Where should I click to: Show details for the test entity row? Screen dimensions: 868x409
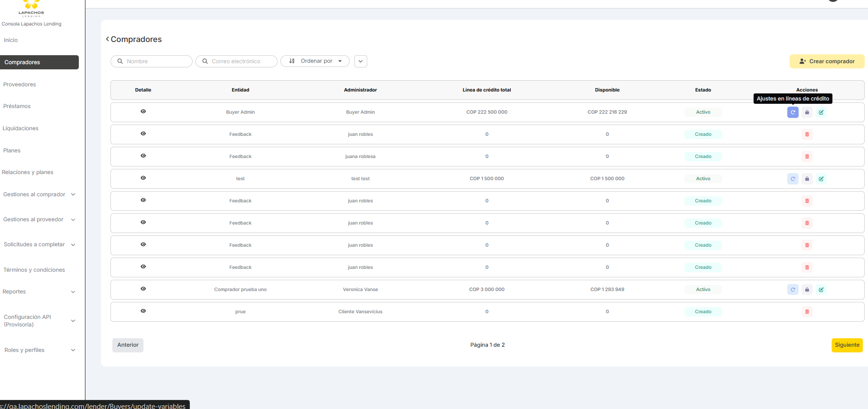click(x=143, y=178)
